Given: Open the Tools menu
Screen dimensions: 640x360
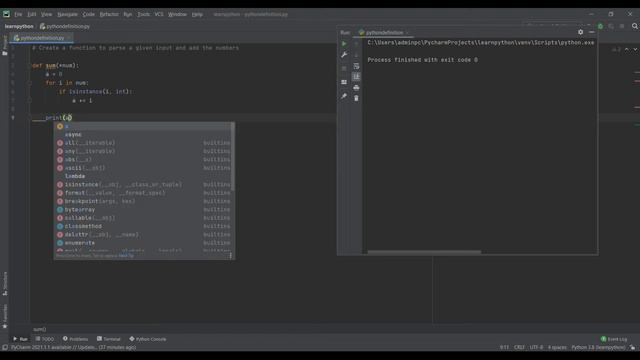Looking at the screenshot, I should click(x=143, y=14).
